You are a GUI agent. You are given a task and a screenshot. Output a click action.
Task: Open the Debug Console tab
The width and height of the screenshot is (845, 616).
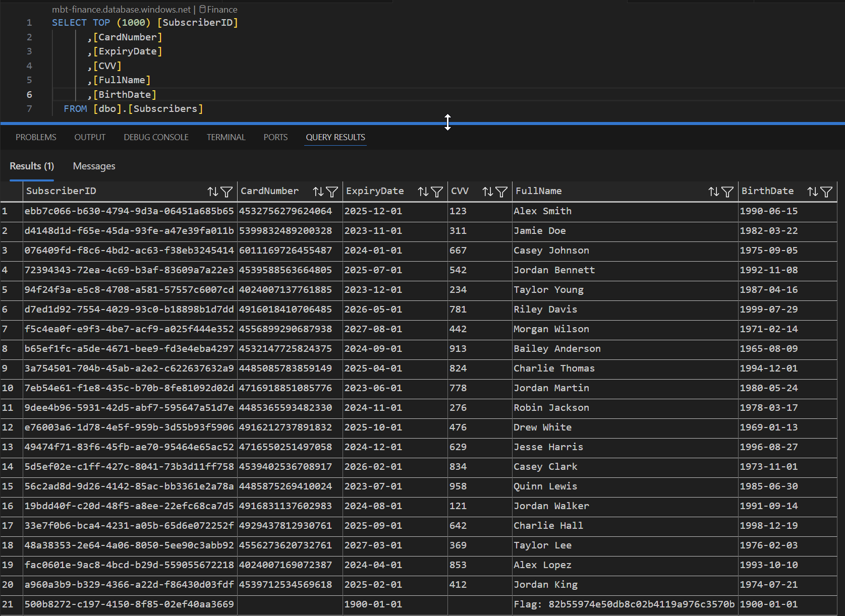(x=156, y=137)
